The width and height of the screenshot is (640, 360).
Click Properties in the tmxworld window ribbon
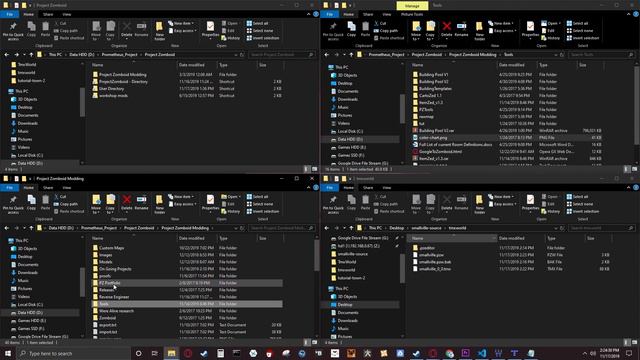[x=530, y=202]
